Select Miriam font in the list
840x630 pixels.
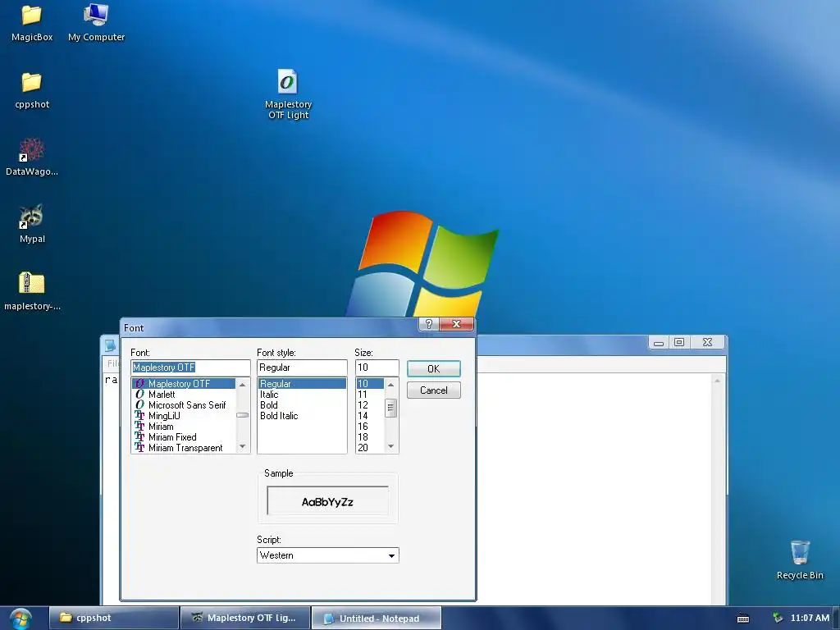coord(184,427)
